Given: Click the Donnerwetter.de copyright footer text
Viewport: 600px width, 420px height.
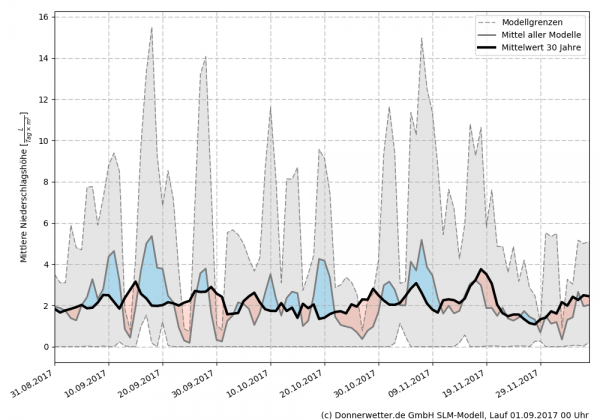Looking at the screenshot, I should (454, 413).
